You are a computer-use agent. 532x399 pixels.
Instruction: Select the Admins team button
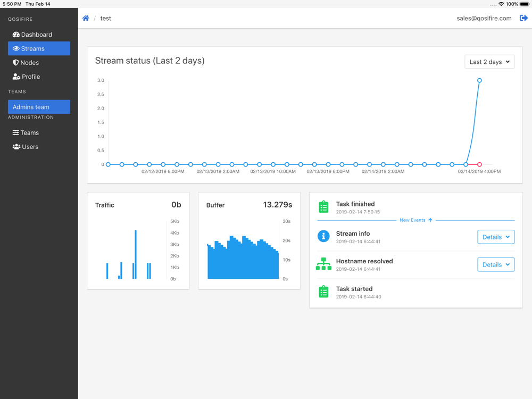click(39, 107)
